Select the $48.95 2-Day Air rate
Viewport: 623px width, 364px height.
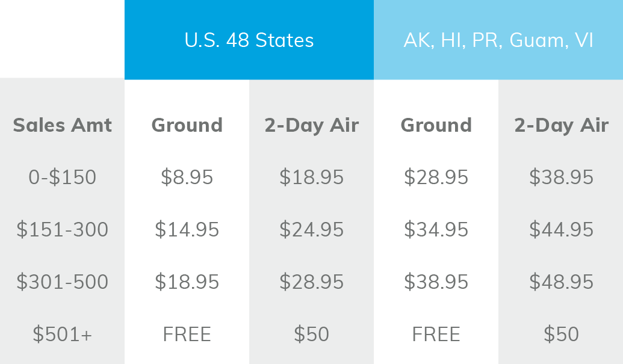(561, 282)
